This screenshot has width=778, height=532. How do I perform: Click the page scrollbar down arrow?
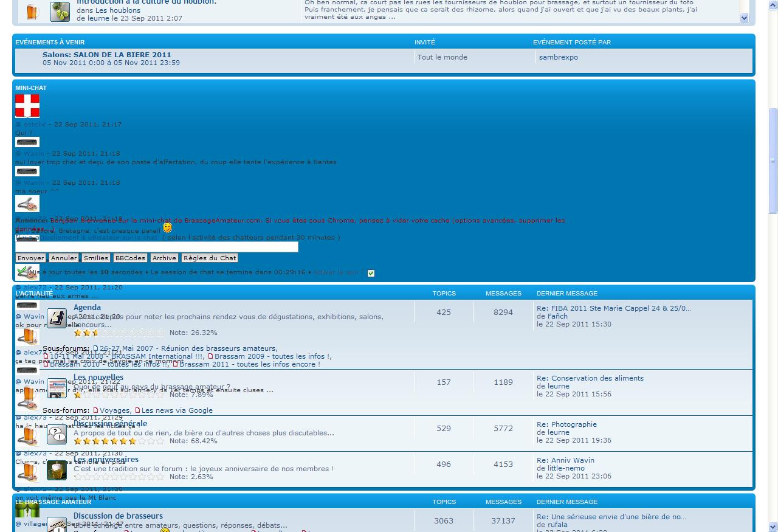pyautogui.click(x=773, y=527)
